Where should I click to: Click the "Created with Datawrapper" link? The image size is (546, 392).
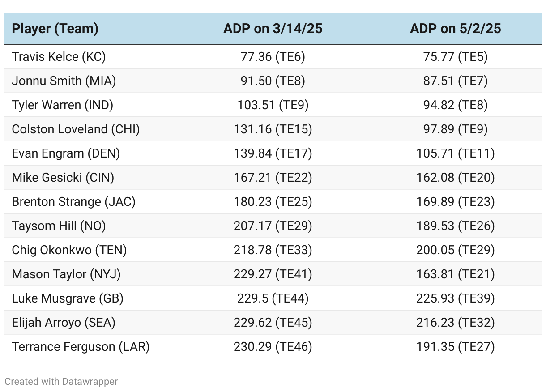[61, 382]
